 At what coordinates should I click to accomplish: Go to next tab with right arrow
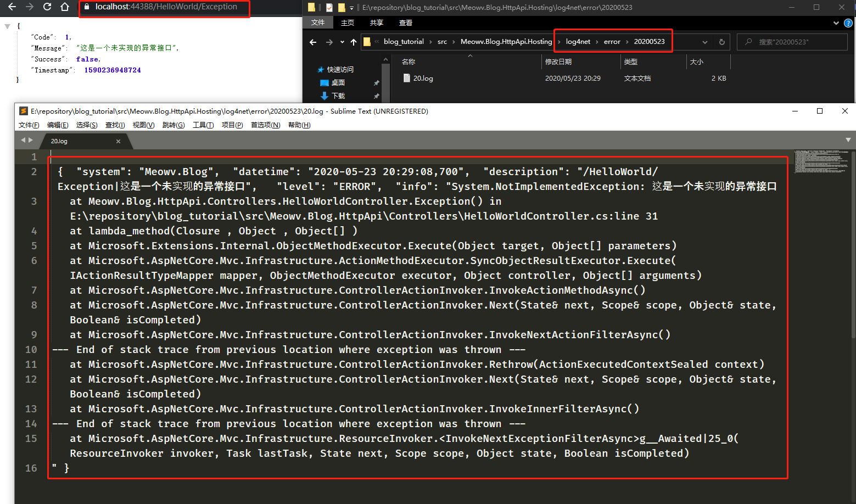click(30, 140)
